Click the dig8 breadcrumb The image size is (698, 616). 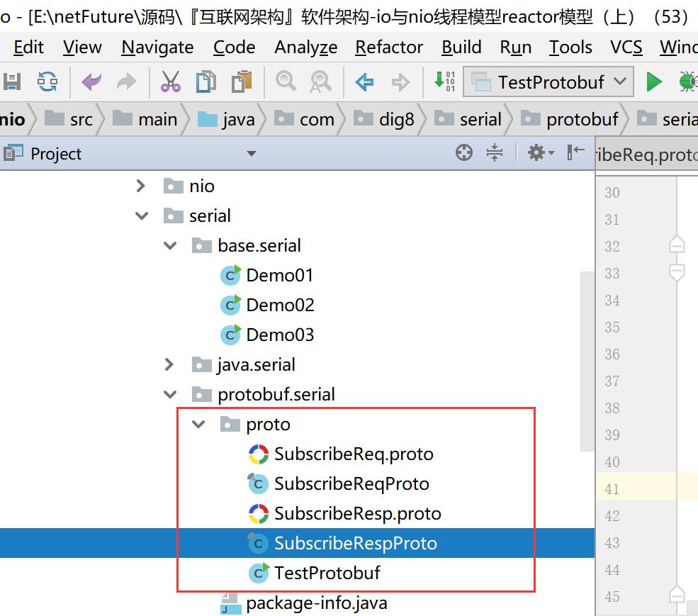click(383, 119)
